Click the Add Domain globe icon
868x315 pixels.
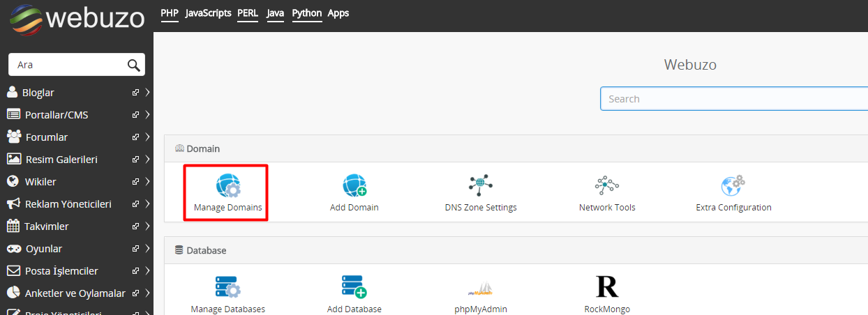354,186
